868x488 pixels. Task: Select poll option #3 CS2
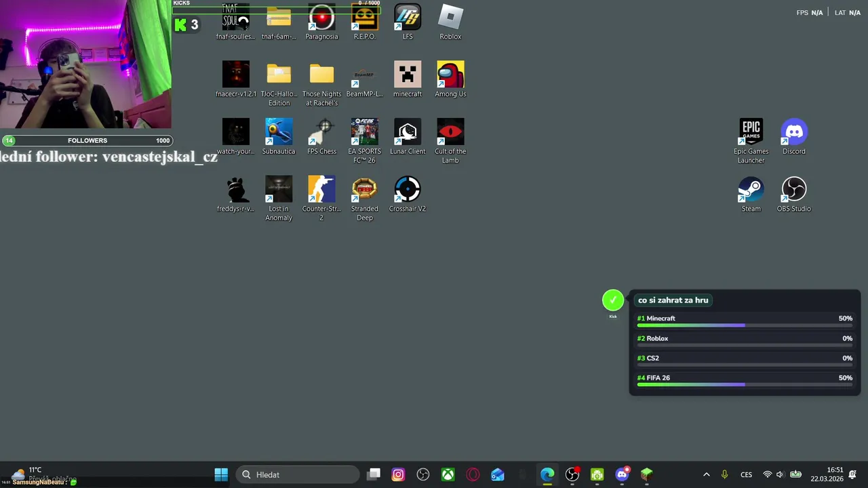745,361
